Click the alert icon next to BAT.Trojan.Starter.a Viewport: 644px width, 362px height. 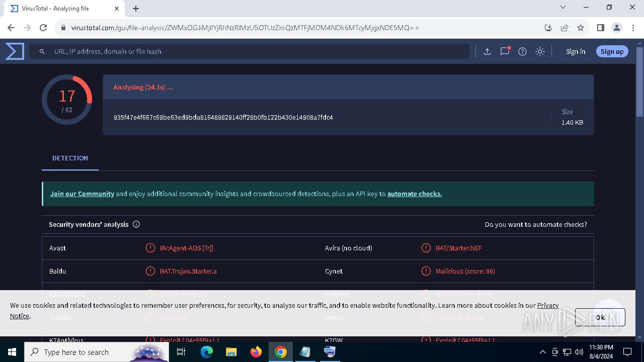tap(150, 271)
